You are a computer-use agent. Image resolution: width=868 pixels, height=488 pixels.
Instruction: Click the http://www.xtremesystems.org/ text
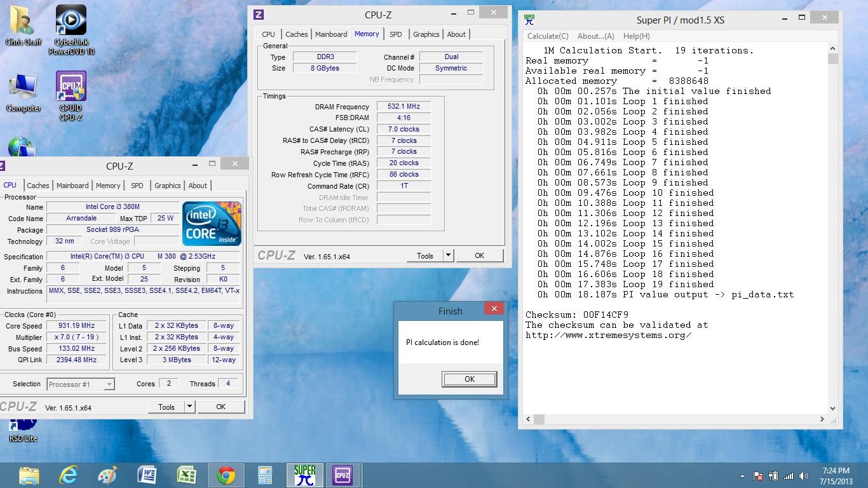tap(608, 335)
